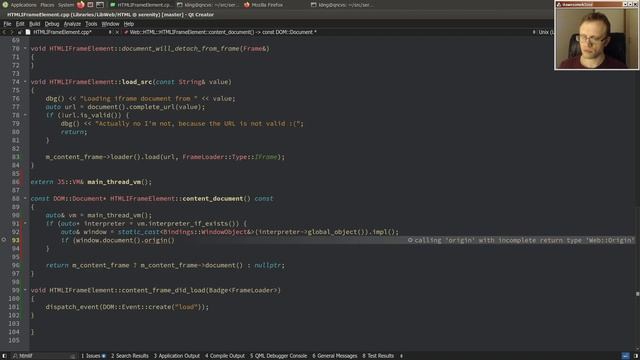This screenshot has width=640, height=360.
Task: Open the 6 General Messages pane
Action: point(335,356)
